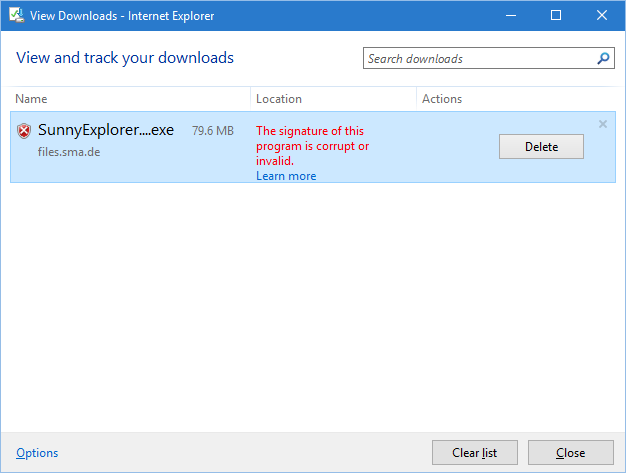Screen dimensions: 626x473
Task: Click the red shield warning icon
Action: pyautogui.click(x=24, y=131)
